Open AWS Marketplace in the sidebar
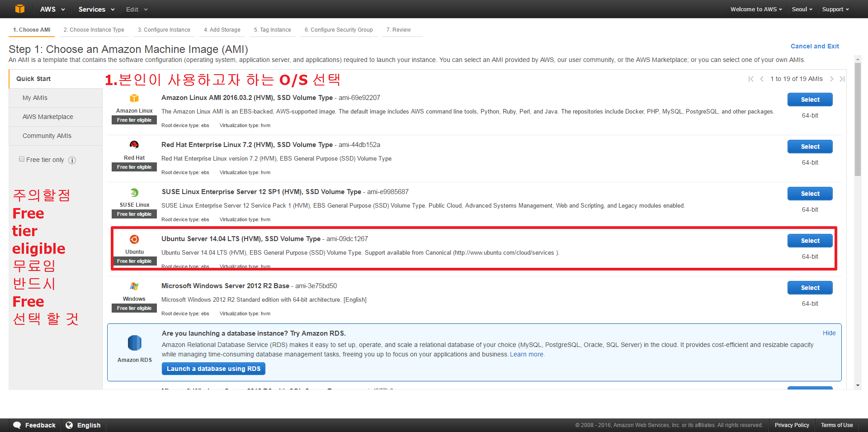Viewport: 868px width, 432px height. [x=56, y=117]
